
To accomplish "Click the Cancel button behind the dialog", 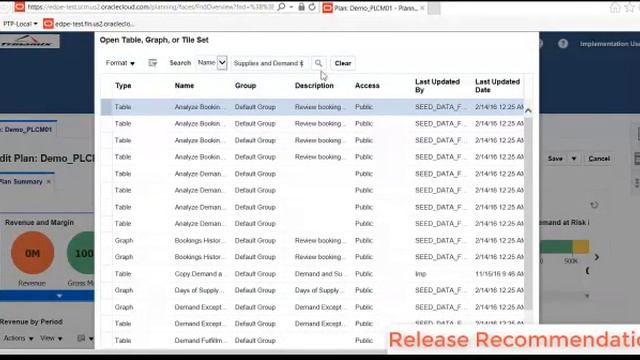I will click(x=599, y=158).
